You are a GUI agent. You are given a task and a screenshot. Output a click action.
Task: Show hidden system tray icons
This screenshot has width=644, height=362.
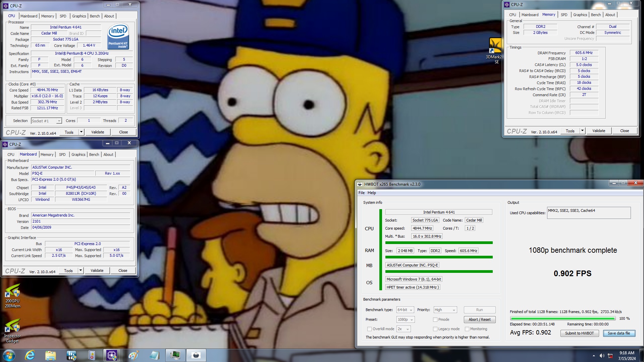pyautogui.click(x=594, y=356)
